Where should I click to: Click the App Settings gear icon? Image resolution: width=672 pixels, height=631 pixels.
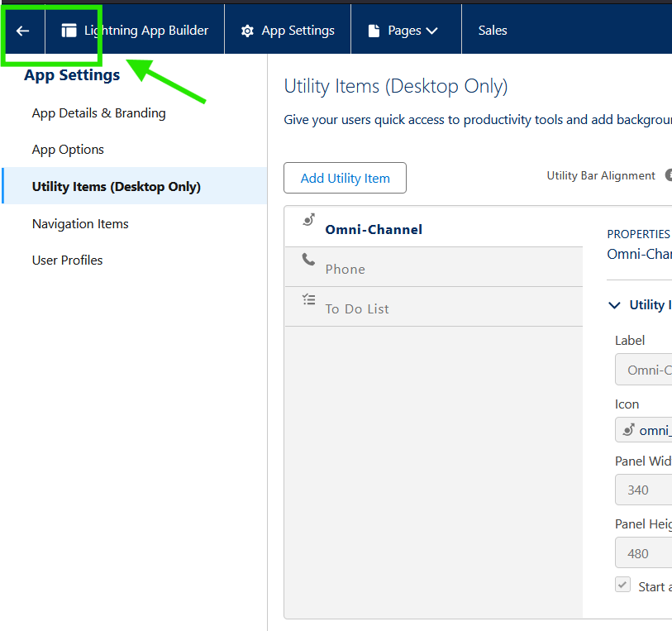coord(247,31)
